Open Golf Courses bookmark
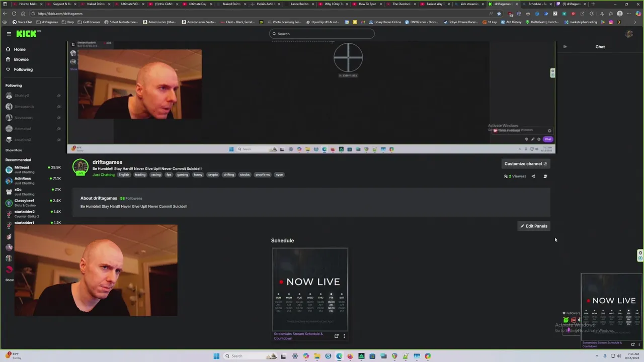This screenshot has width=644, height=362. tap(88, 22)
